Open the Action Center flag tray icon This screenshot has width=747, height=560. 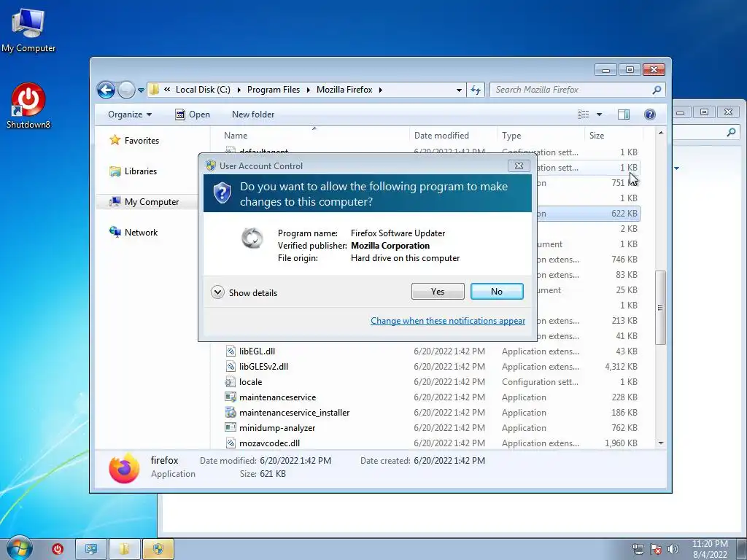click(x=656, y=549)
